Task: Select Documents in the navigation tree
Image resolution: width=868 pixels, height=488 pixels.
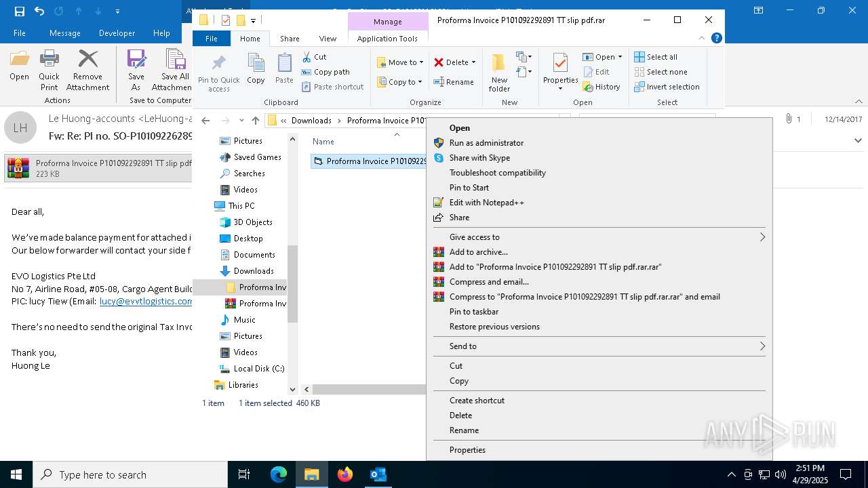Action: pos(247,255)
